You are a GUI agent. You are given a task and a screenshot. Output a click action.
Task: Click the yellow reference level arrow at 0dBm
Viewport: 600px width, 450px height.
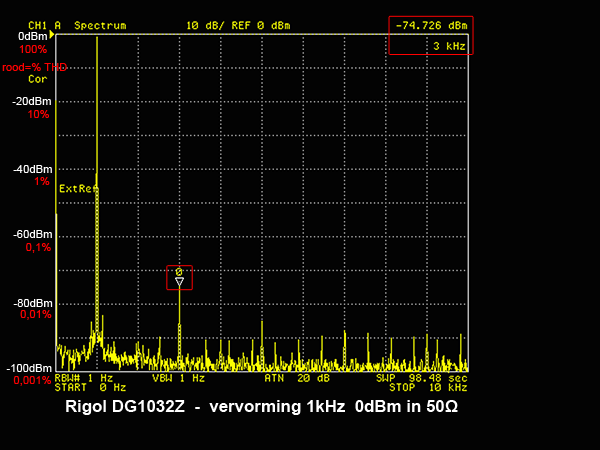pos(52,35)
